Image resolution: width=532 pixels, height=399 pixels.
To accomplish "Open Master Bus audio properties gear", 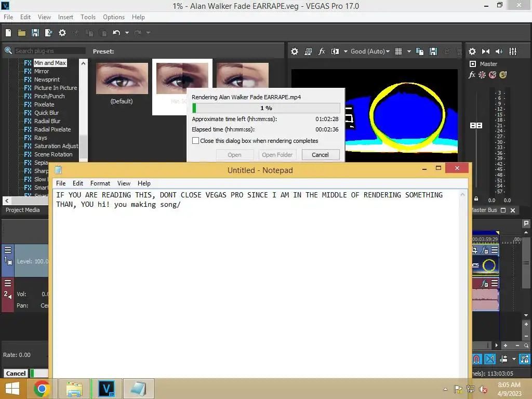I will [x=472, y=51].
